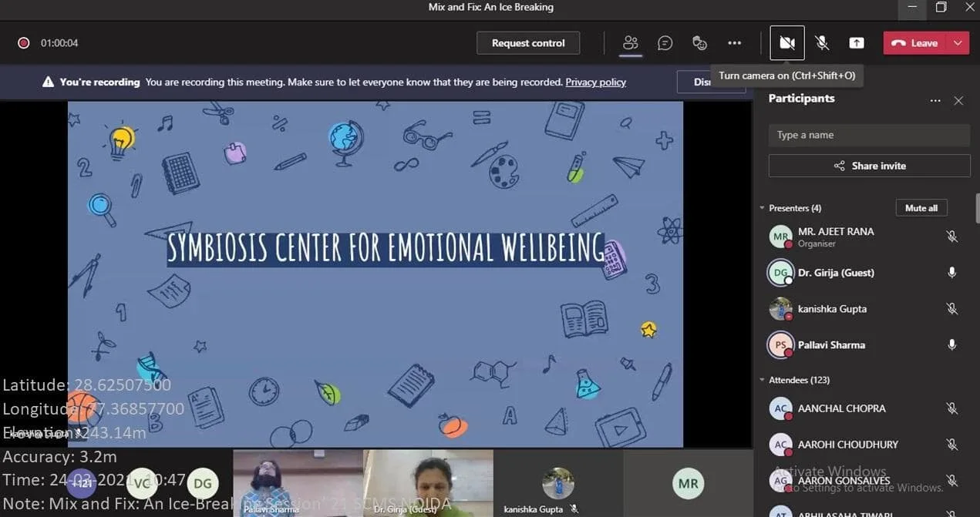Close the Participants panel

(x=958, y=100)
